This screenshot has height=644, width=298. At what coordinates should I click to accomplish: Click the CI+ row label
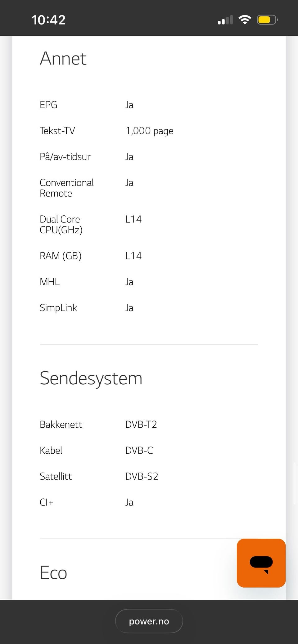47,502
